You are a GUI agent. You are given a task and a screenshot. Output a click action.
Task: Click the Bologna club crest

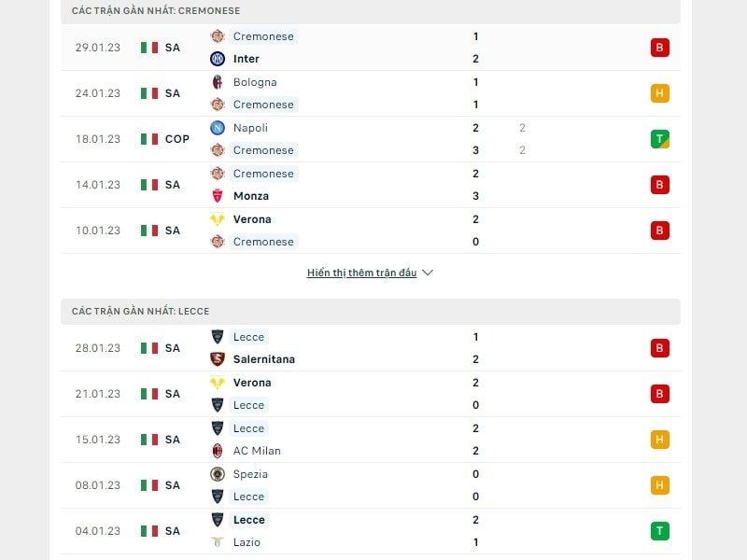(x=218, y=82)
